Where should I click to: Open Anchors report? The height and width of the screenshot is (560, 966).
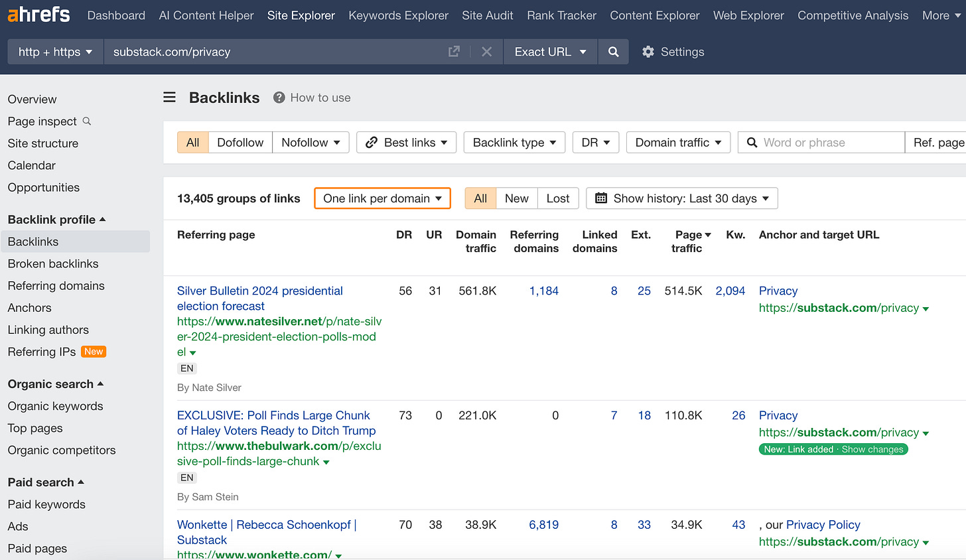coord(29,308)
